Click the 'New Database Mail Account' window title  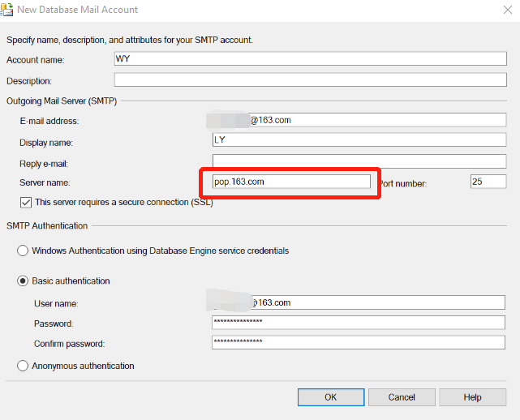coord(77,10)
